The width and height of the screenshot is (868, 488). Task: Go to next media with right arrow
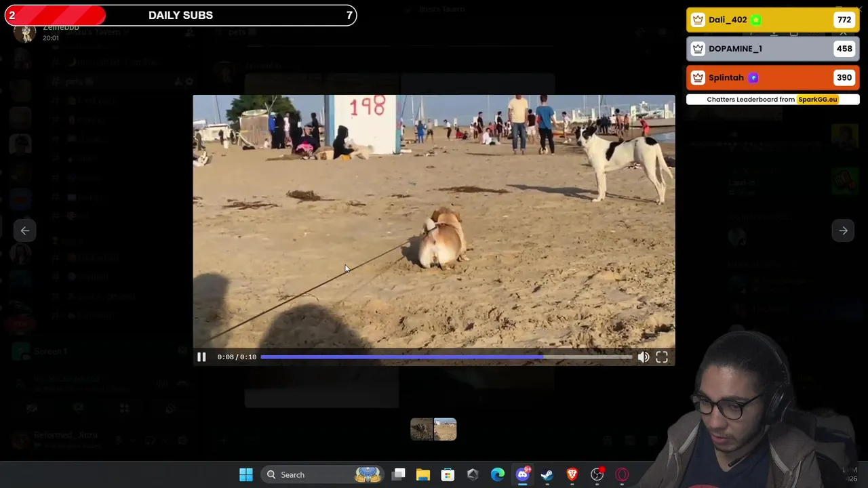tap(843, 231)
